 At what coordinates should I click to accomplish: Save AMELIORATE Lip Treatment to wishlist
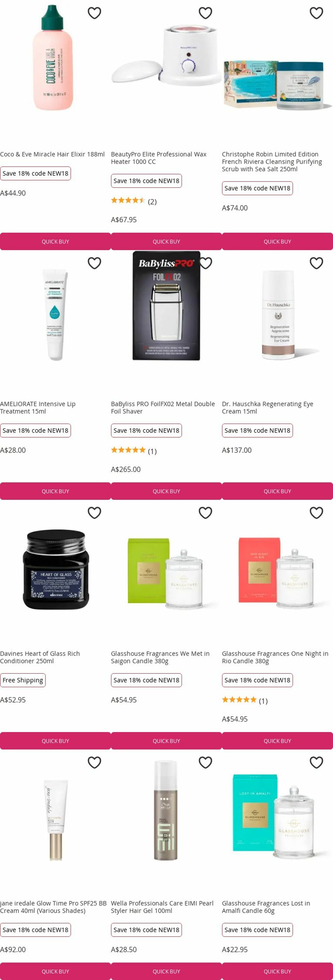(x=94, y=263)
